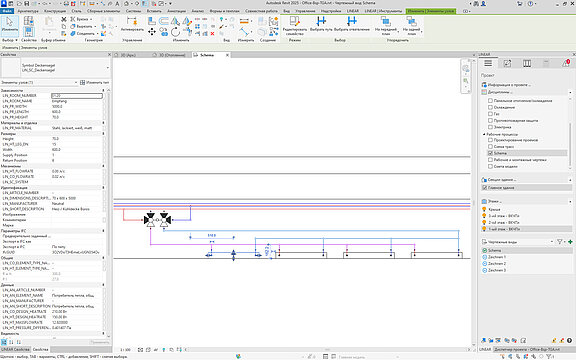This screenshot has height=360, width=576.
Task: Click the Activate dimensions icon
Action: [x=132, y=24]
